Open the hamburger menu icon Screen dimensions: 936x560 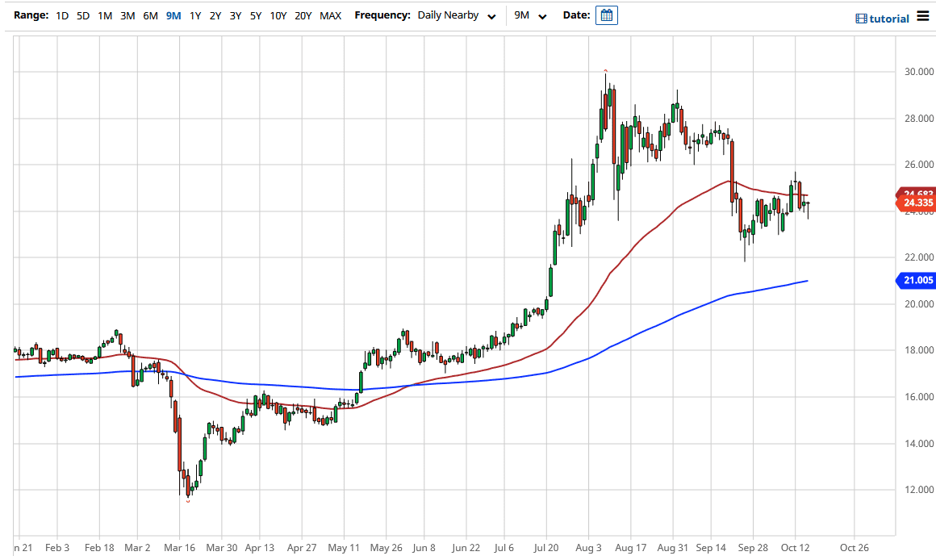tap(923, 17)
